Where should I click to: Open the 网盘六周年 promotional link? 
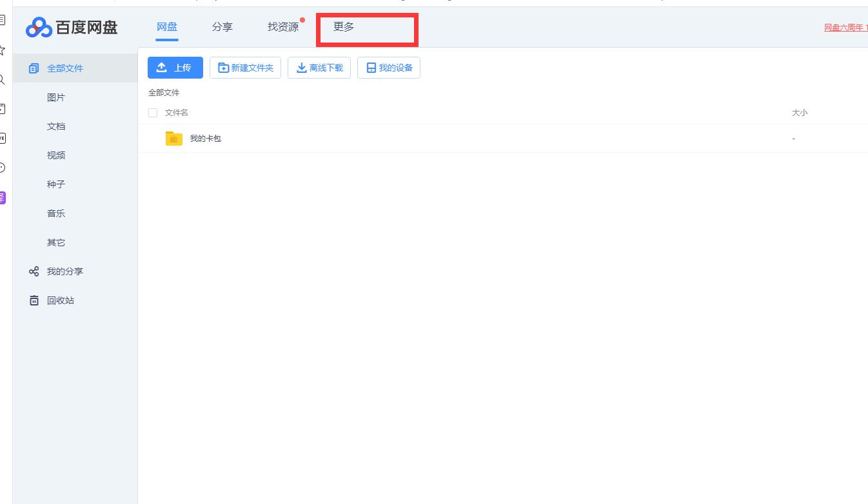click(845, 28)
